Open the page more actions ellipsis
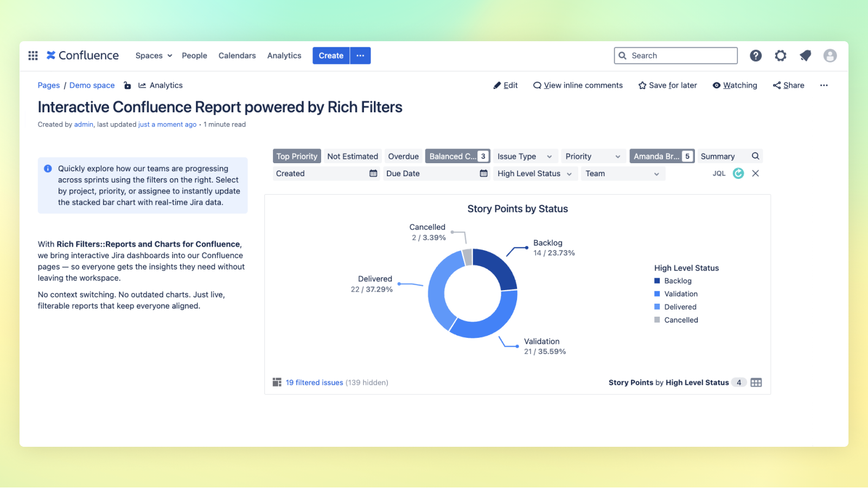The height and width of the screenshot is (488, 868). [824, 85]
